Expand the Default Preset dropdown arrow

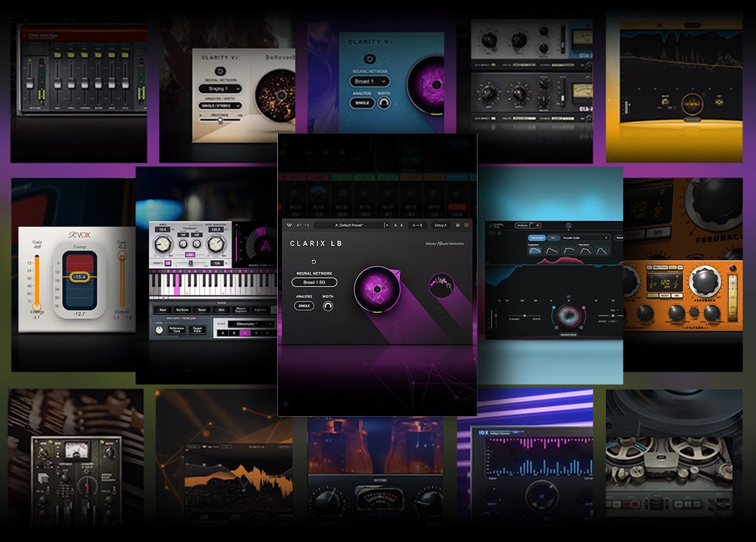[386, 225]
